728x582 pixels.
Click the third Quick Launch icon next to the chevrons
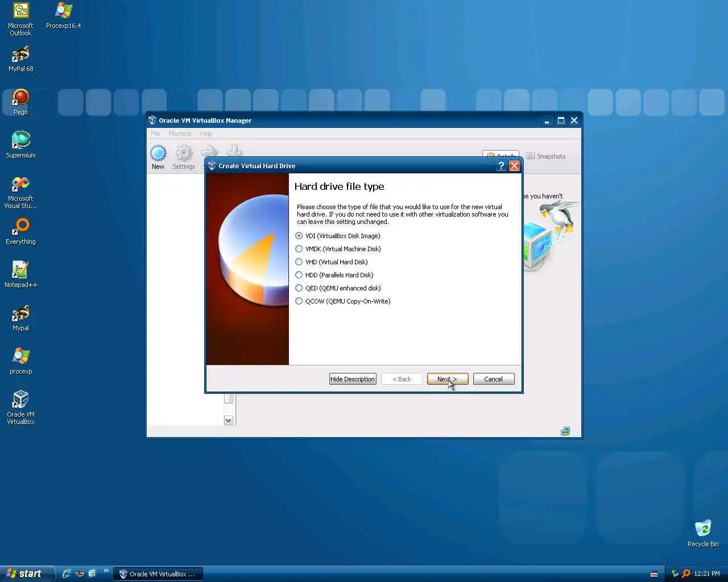tap(92, 574)
